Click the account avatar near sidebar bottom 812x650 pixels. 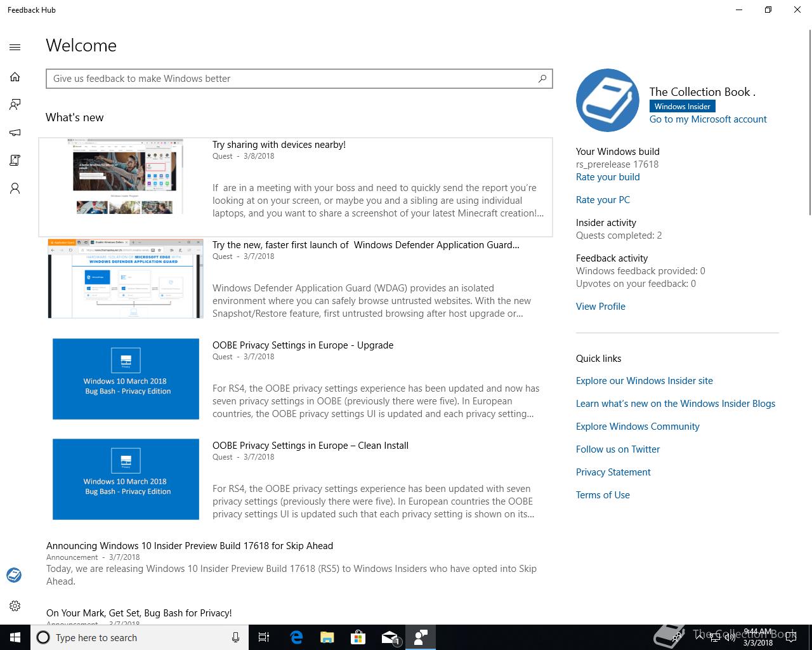14,575
